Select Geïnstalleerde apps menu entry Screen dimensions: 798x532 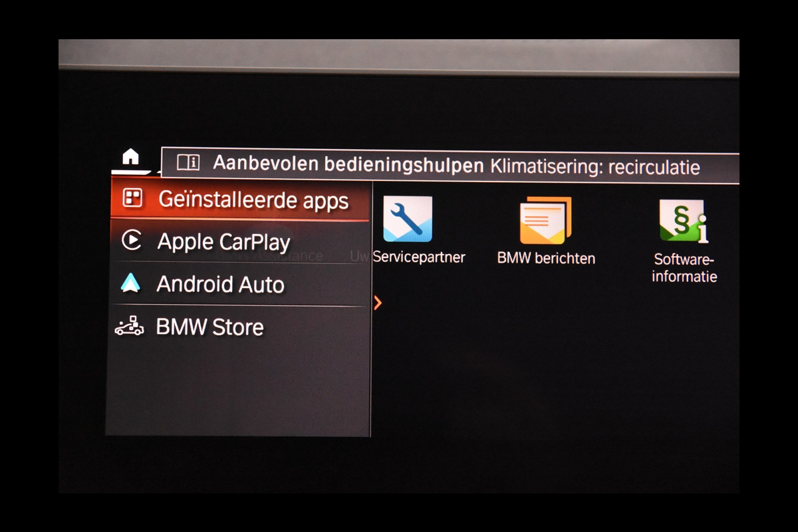pyautogui.click(x=253, y=199)
